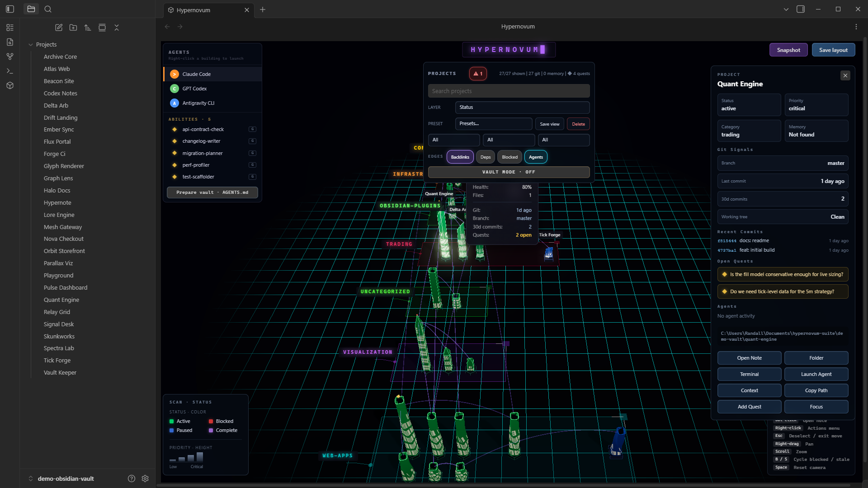Image resolution: width=868 pixels, height=488 pixels.
Task: Click the Copy Path button
Action: (816, 390)
